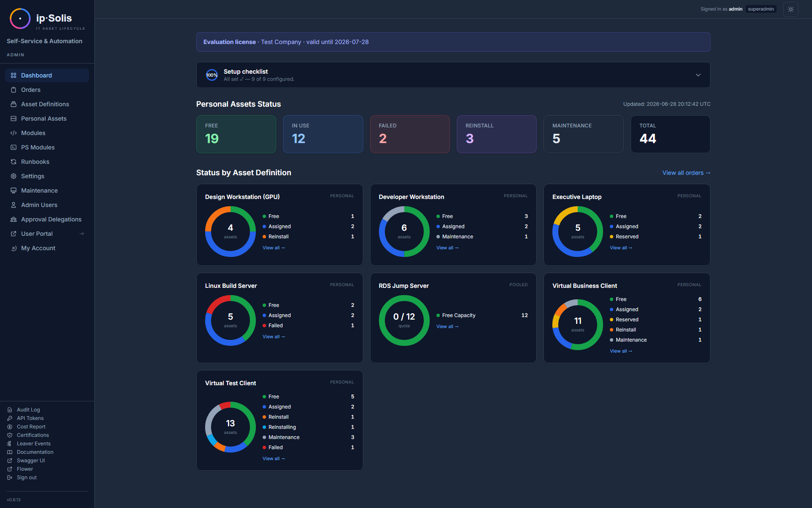Click View all in Linux Build Server card
This screenshot has width=812, height=508.
click(x=274, y=337)
